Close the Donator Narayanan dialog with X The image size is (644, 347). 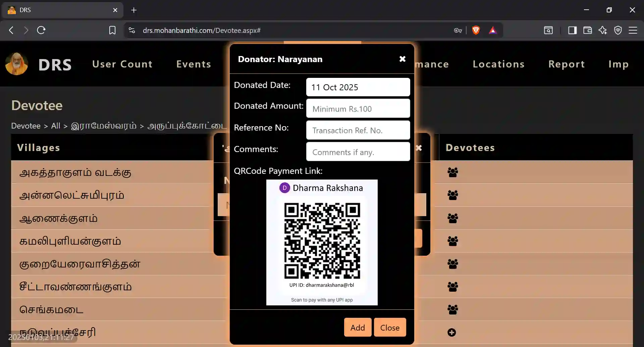pos(402,59)
